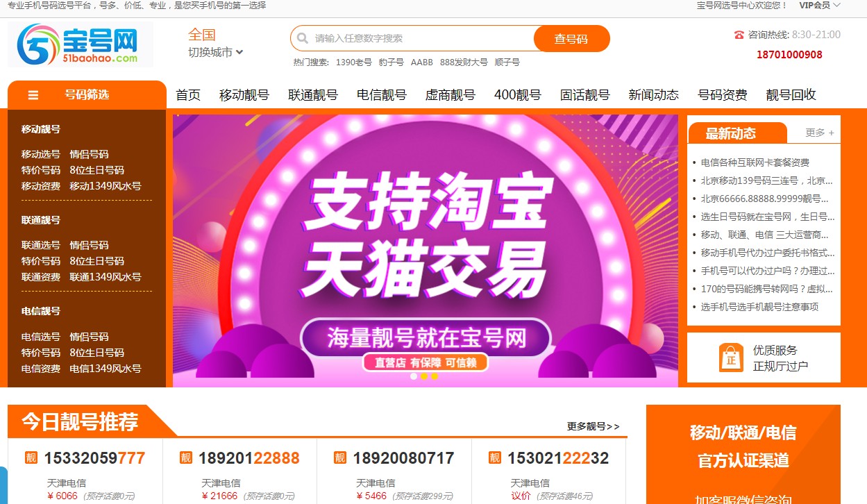The height and width of the screenshot is (504, 867).
Task: Click the hamburger icon beside 号码筛选
Action: click(33, 95)
